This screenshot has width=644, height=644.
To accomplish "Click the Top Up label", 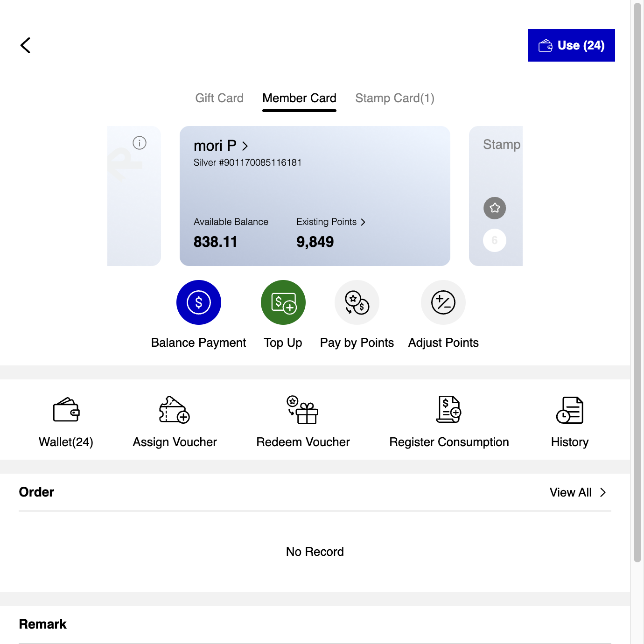I will [283, 343].
